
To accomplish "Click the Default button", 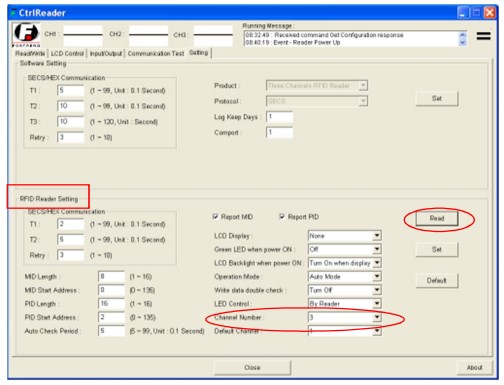I will point(437,280).
